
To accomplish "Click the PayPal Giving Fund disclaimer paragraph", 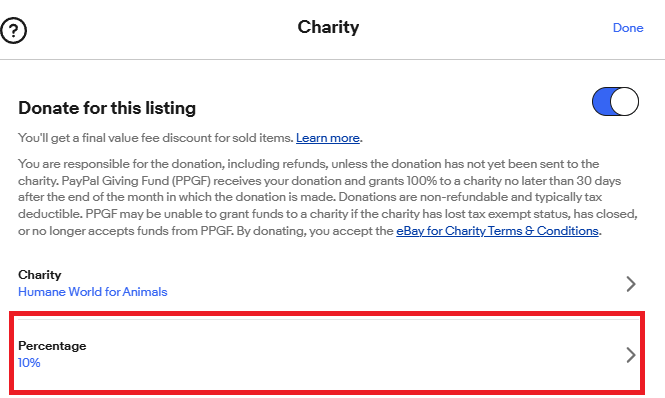I will pyautogui.click(x=327, y=197).
